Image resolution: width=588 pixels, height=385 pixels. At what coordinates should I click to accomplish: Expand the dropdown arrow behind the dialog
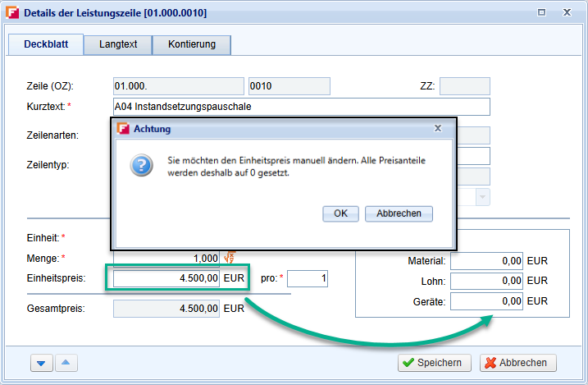[482, 197]
